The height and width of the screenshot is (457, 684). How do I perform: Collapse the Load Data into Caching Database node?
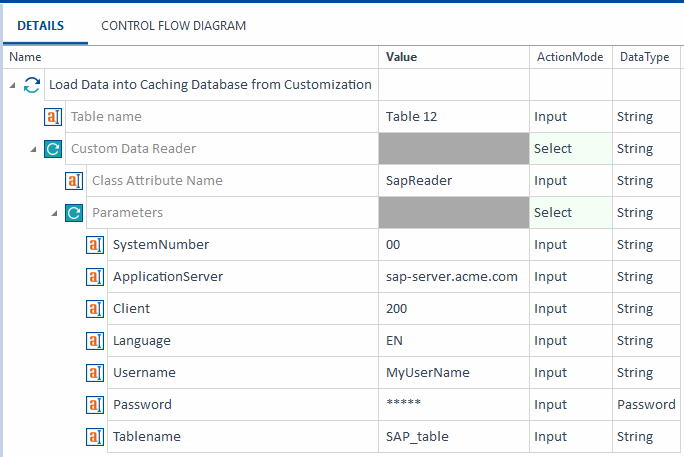click(12, 85)
